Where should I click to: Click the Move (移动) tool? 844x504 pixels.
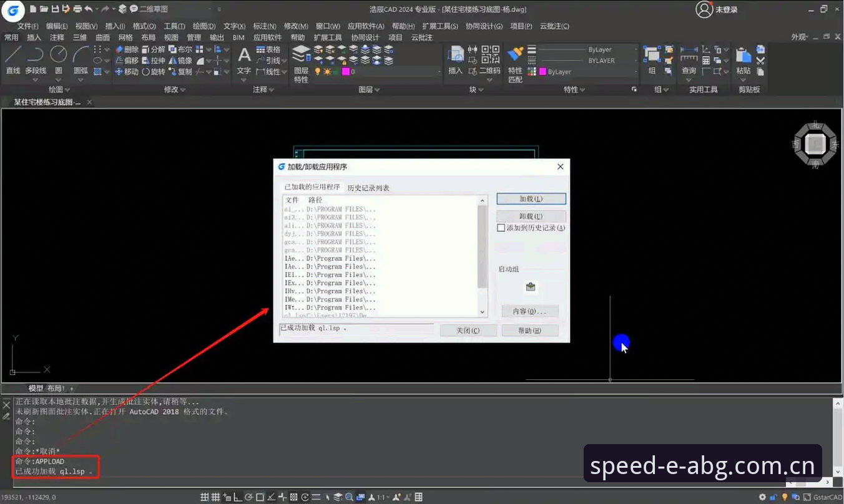(127, 72)
